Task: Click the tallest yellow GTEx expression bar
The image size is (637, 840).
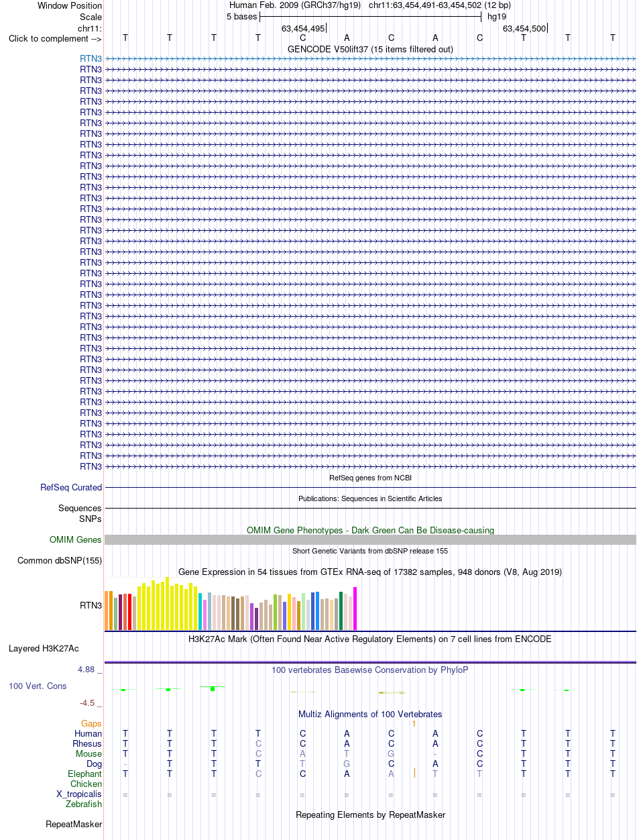Action: point(168,603)
